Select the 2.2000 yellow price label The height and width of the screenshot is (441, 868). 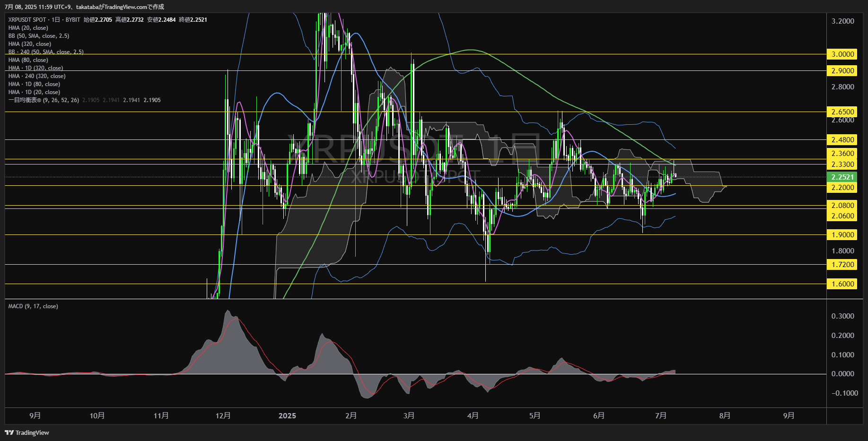point(842,188)
